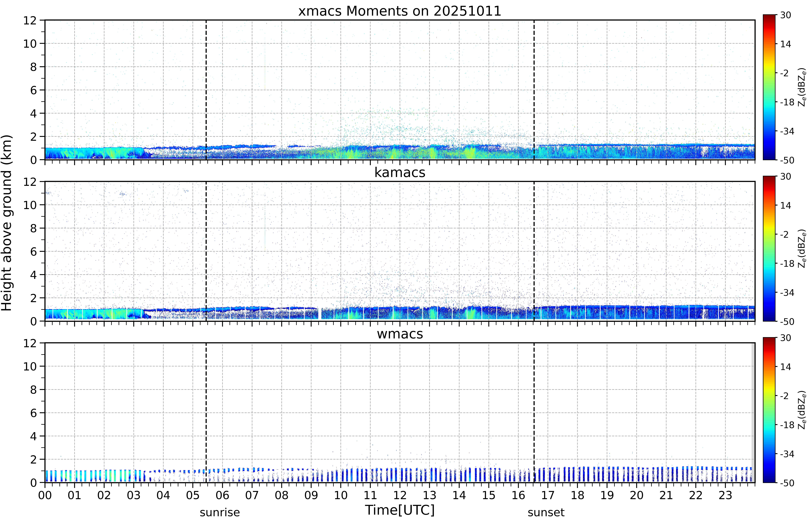Click the 'sunset' label below the time axis

click(x=546, y=512)
